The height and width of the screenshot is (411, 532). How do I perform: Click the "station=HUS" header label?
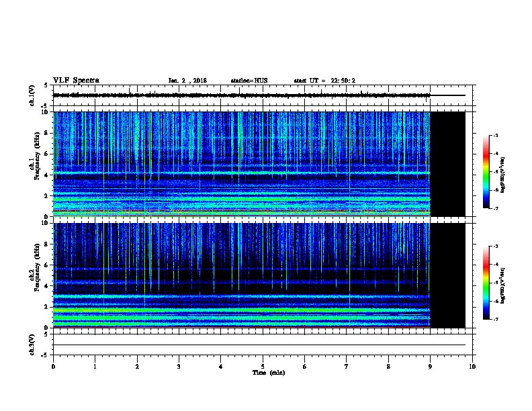(249, 81)
